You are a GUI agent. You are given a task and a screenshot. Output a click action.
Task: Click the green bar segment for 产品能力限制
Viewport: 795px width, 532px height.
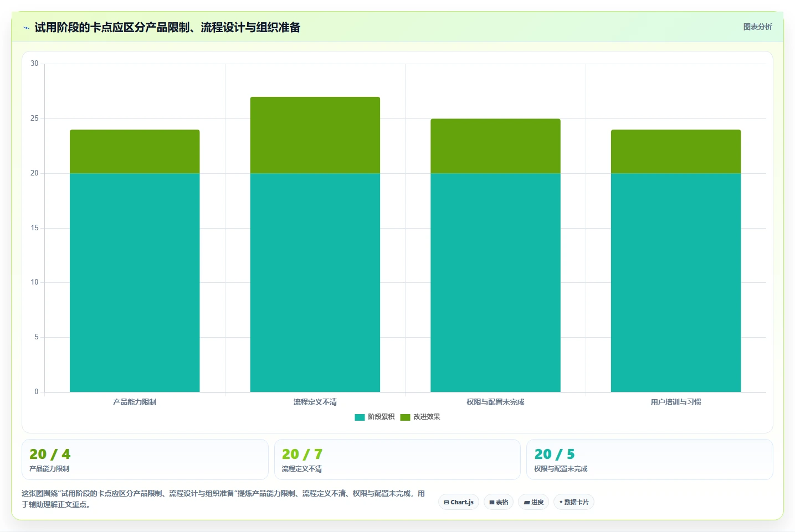[x=135, y=152]
